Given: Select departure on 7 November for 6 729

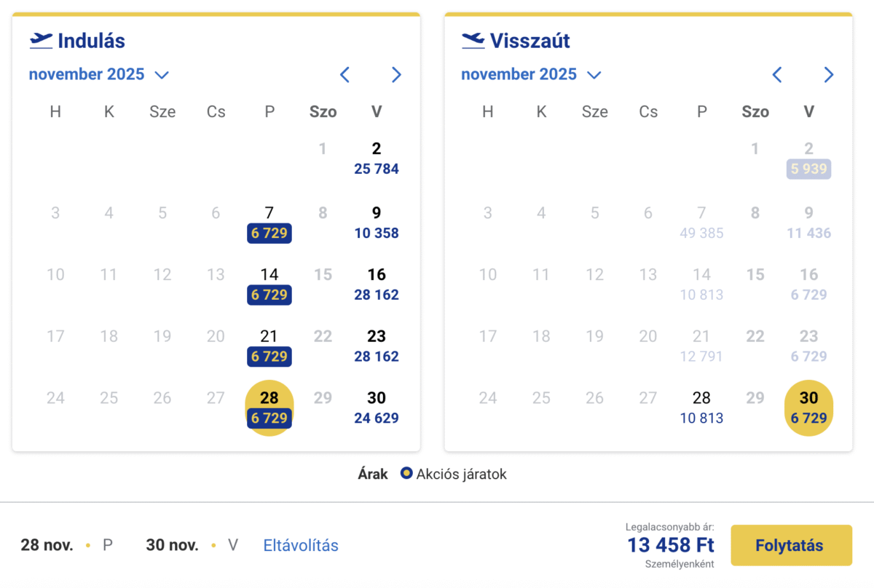Looking at the screenshot, I should 269,223.
